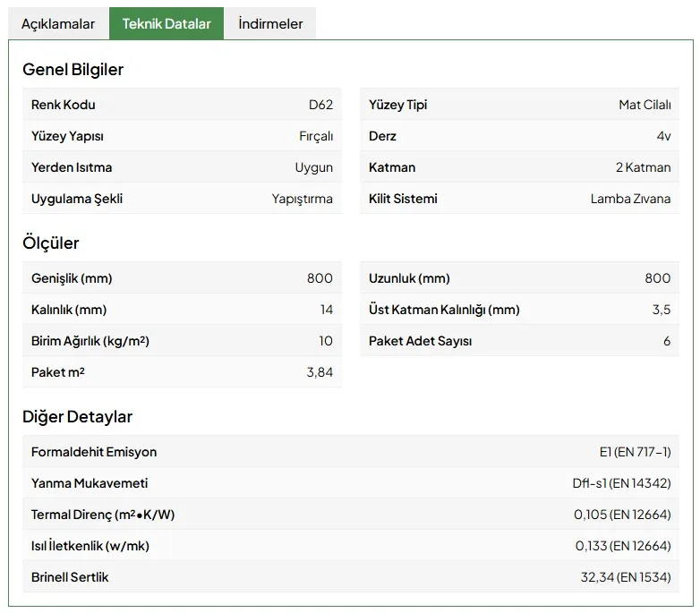The width and height of the screenshot is (700, 613).
Task: Click the Yapıştırma value
Action: point(303,199)
